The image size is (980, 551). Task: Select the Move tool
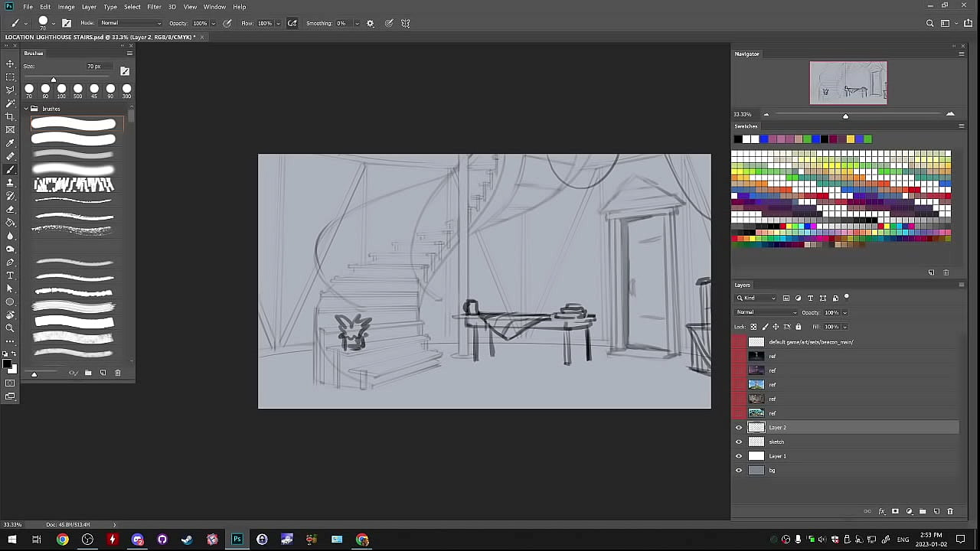10,64
